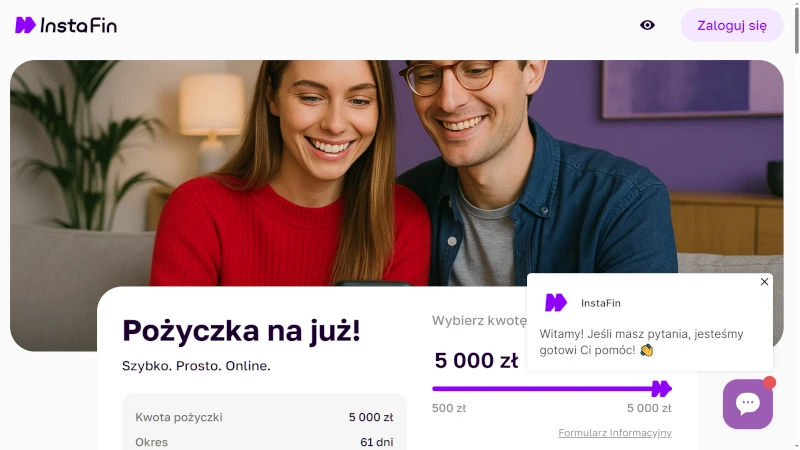Click the Kwota pożyczki summary row
This screenshot has width=800, height=450.
(x=264, y=417)
